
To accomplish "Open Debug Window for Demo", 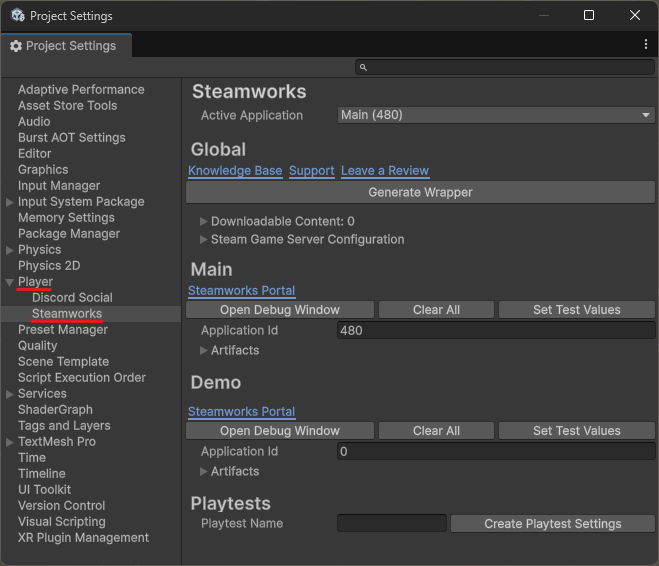I will pos(280,431).
